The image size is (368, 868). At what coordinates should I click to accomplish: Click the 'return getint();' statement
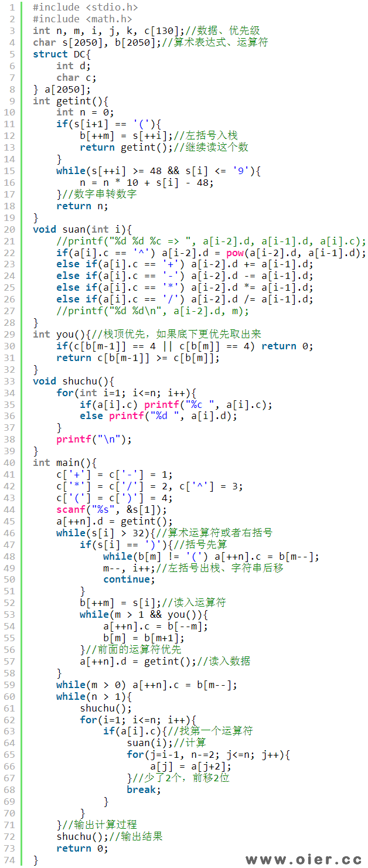(x=127, y=147)
